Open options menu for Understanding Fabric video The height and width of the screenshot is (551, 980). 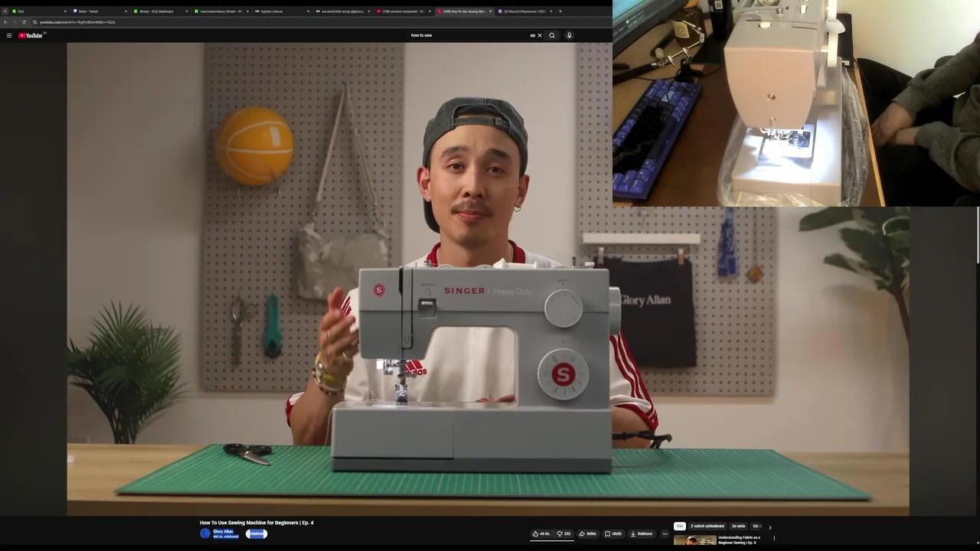[x=774, y=538]
